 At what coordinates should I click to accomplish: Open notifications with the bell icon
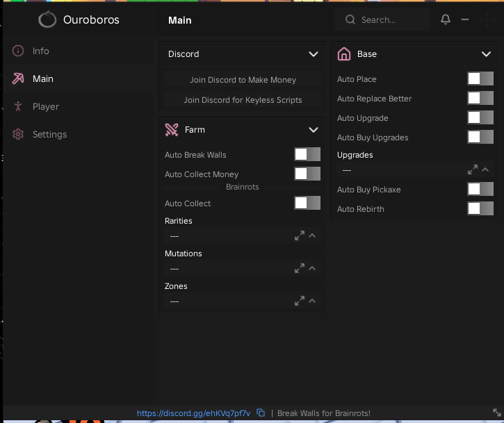click(445, 19)
